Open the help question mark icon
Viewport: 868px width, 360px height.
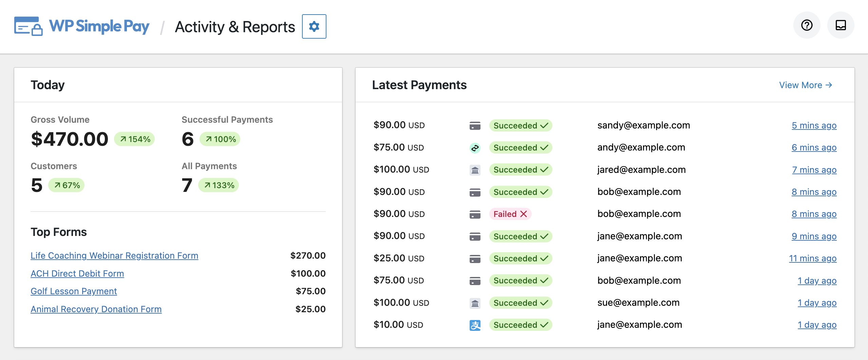point(807,25)
